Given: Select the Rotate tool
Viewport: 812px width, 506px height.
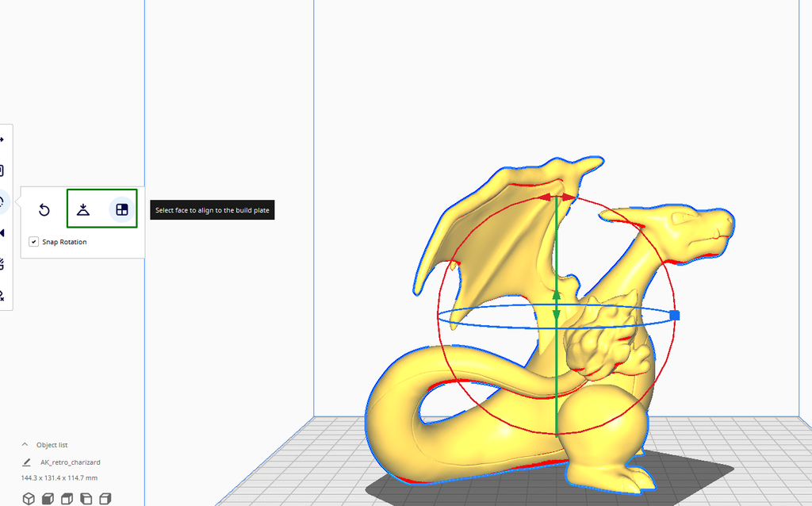Looking at the screenshot, I should (x=4, y=201).
